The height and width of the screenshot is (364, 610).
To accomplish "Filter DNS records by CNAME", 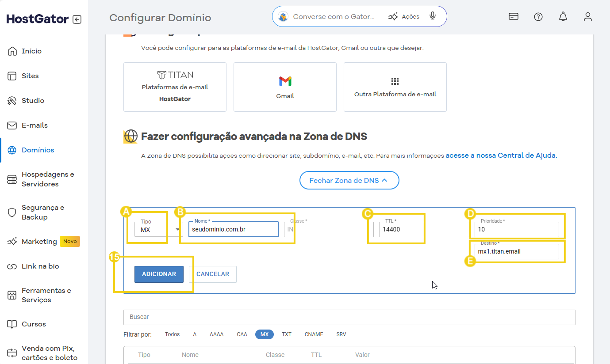I will (x=314, y=334).
